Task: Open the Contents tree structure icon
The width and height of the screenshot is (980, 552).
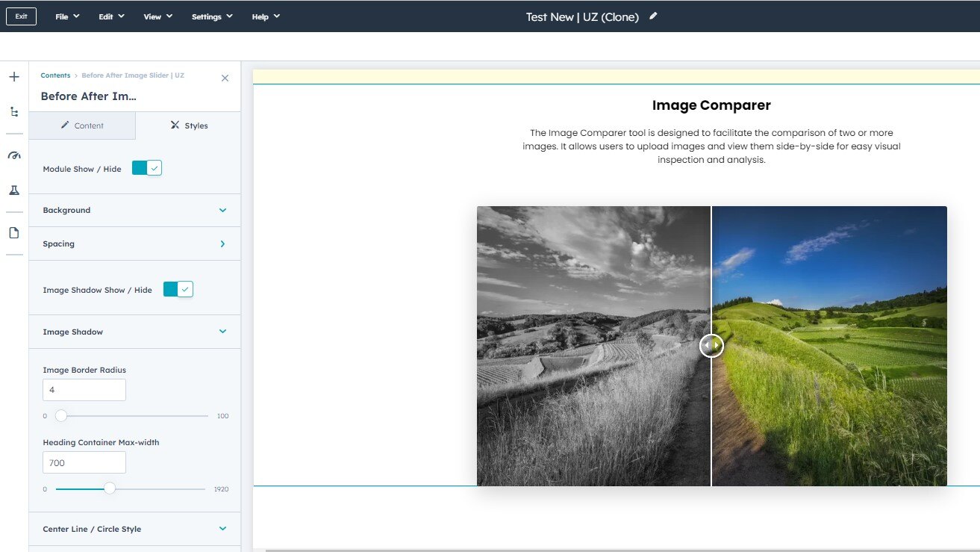Action: click(13, 112)
